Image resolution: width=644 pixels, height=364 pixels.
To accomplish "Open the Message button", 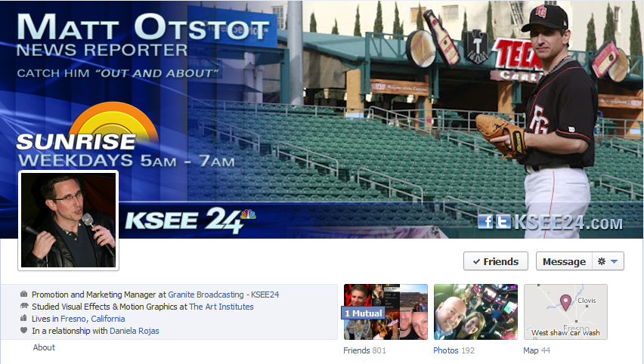I will pos(564,261).
